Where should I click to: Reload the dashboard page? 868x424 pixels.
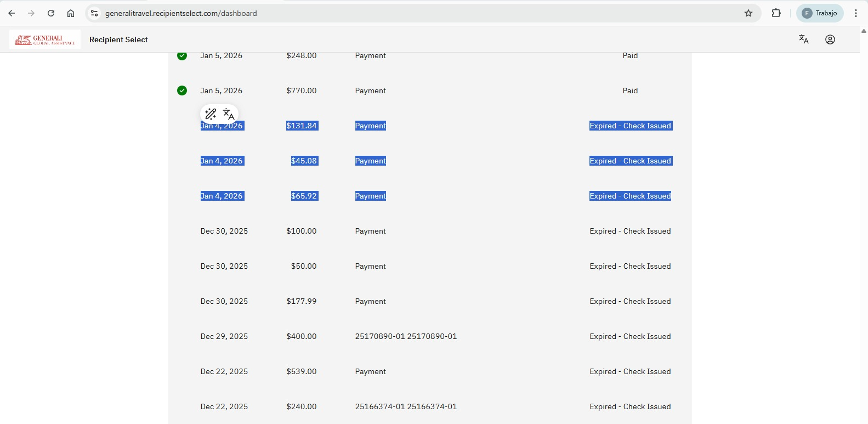click(x=51, y=13)
